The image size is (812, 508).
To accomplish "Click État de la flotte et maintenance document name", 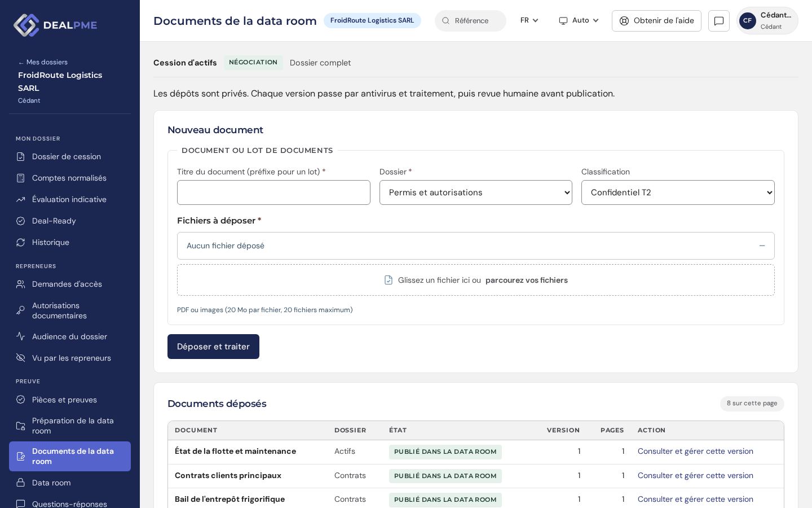I will 235,451.
